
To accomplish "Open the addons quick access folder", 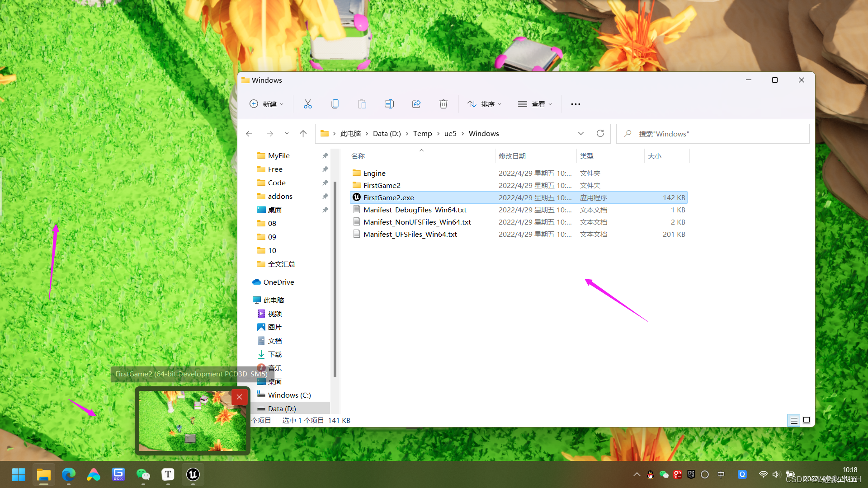I will tap(280, 196).
